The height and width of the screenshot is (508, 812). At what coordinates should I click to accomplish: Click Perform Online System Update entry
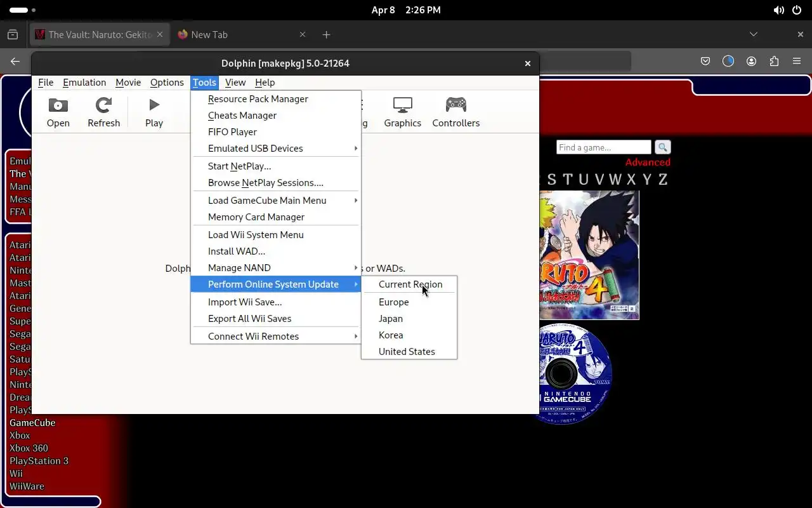pyautogui.click(x=276, y=284)
